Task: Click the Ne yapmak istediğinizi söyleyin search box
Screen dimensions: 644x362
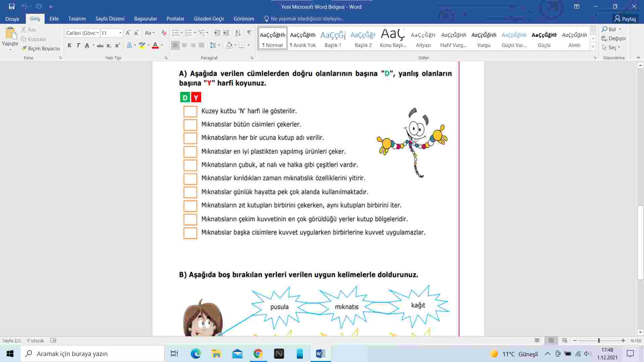Action: (x=307, y=19)
